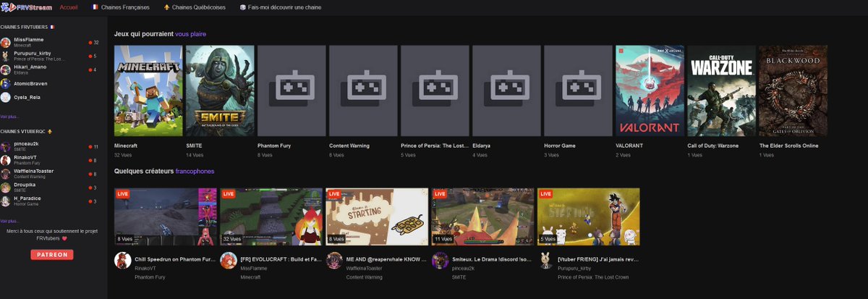This screenshot has width=868, height=299.
Task: Click The Elder Scrolls Online title
Action: [x=788, y=146]
